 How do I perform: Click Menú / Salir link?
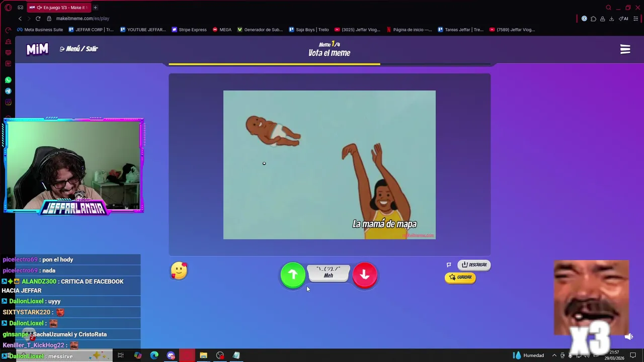click(78, 49)
